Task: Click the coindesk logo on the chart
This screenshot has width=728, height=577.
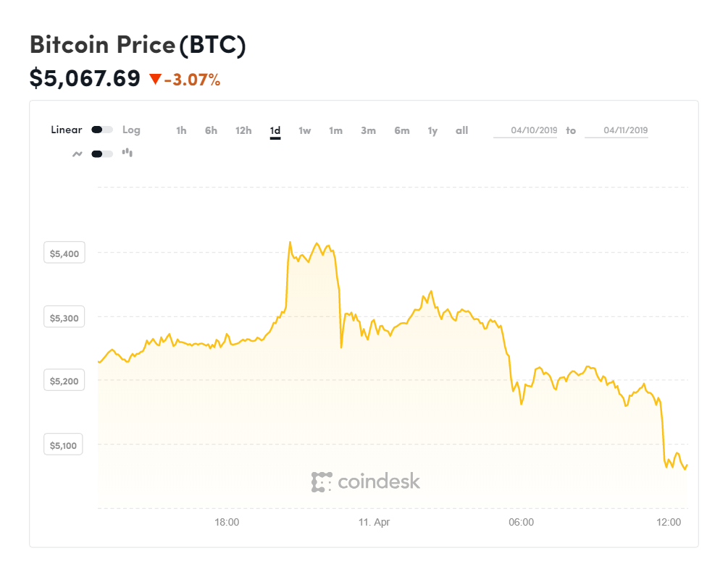Action: tap(367, 480)
